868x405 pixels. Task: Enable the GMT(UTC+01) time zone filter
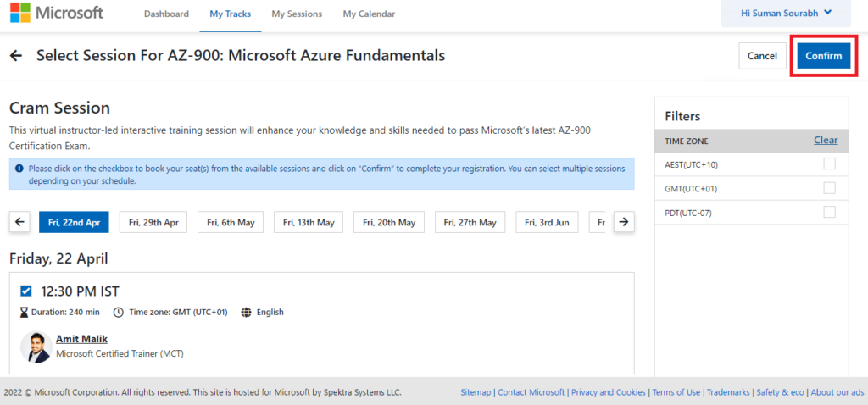click(x=829, y=188)
